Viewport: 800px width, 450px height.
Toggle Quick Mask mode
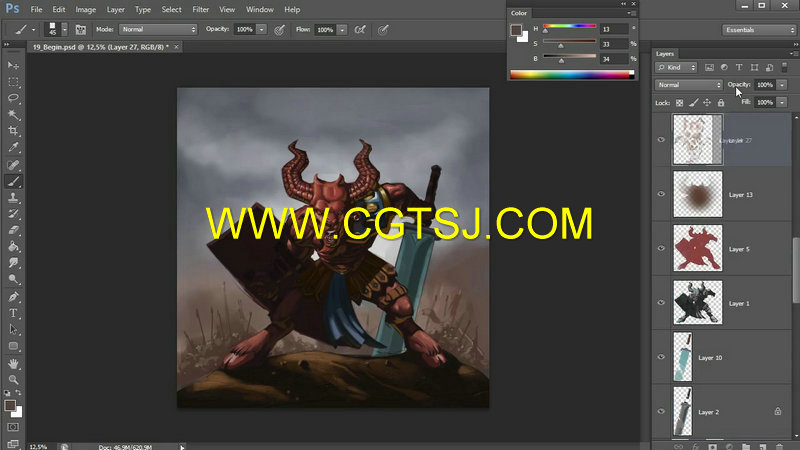point(13,427)
